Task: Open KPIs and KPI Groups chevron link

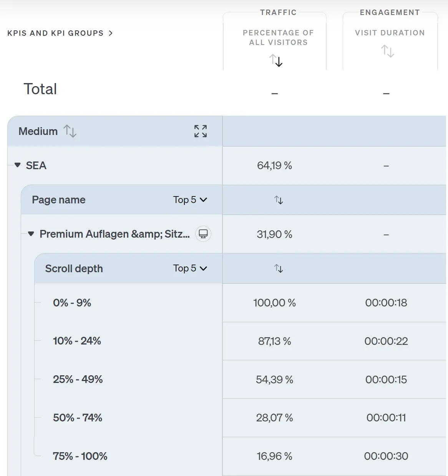Action: (x=60, y=33)
